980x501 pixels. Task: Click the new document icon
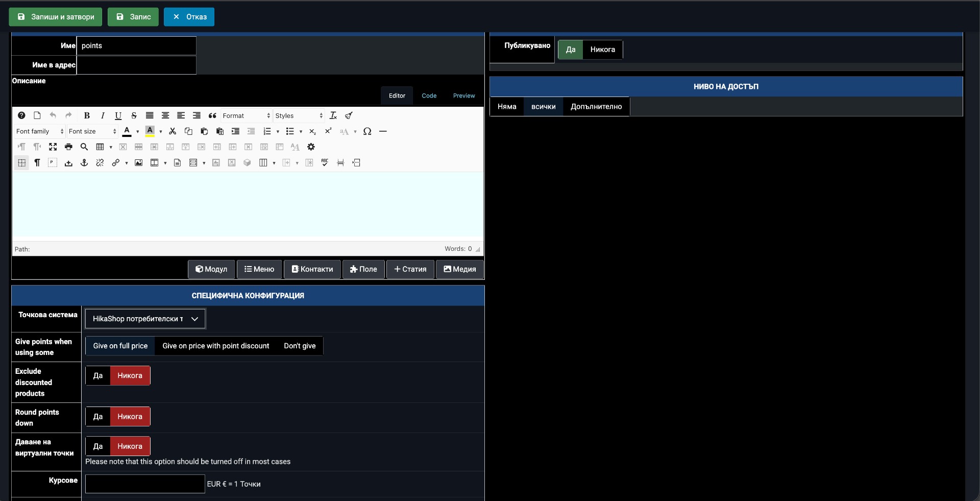point(37,115)
